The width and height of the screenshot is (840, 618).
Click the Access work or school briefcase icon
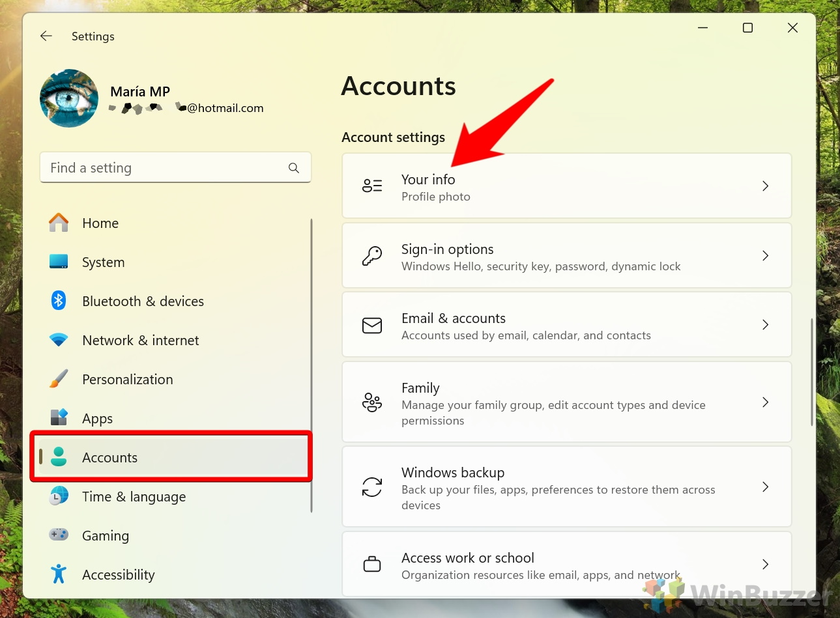pos(372,564)
